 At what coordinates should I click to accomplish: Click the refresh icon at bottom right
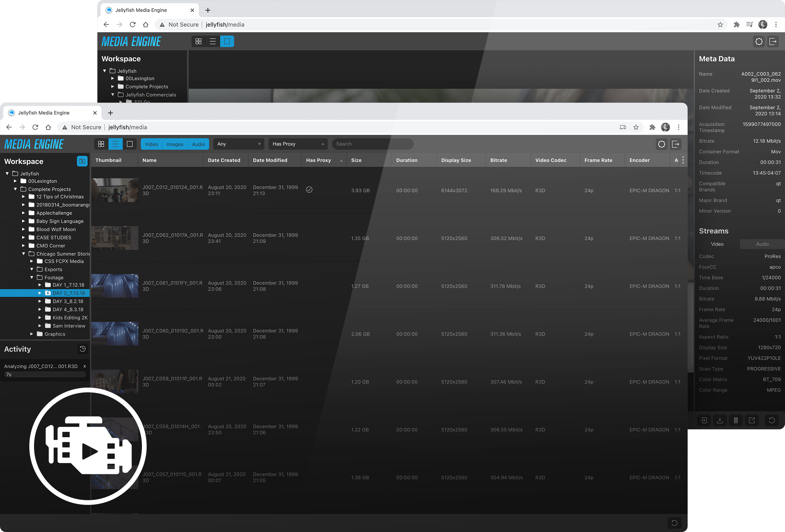point(674,523)
